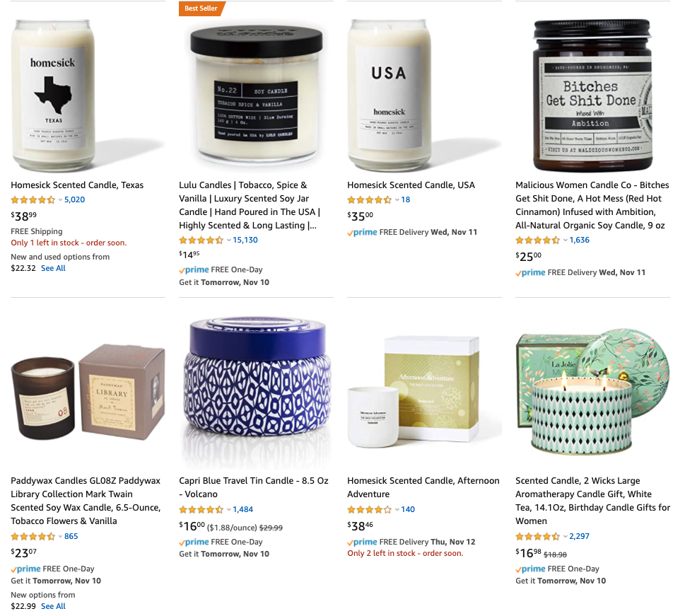The image size is (685, 616).
Task: Expand rating dropdown arrow beside 15,130 reviews
Action: pos(228,240)
